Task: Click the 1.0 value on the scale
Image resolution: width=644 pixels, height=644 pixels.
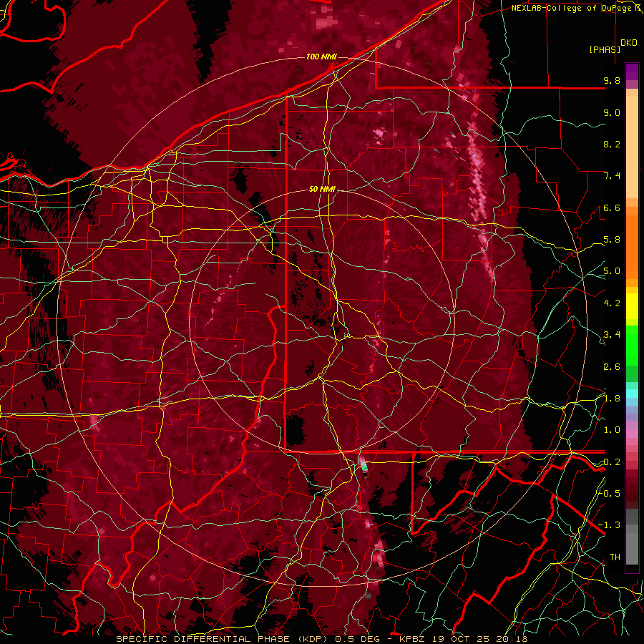Action: click(612, 430)
